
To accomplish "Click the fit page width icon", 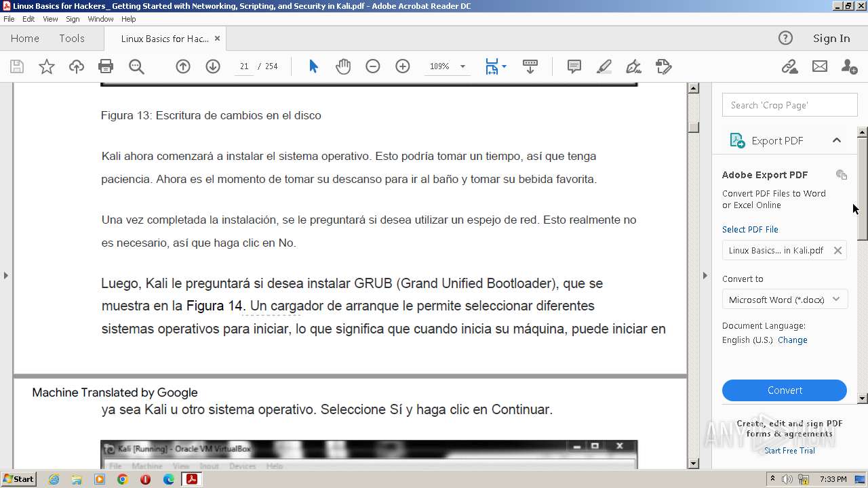I will coord(492,66).
